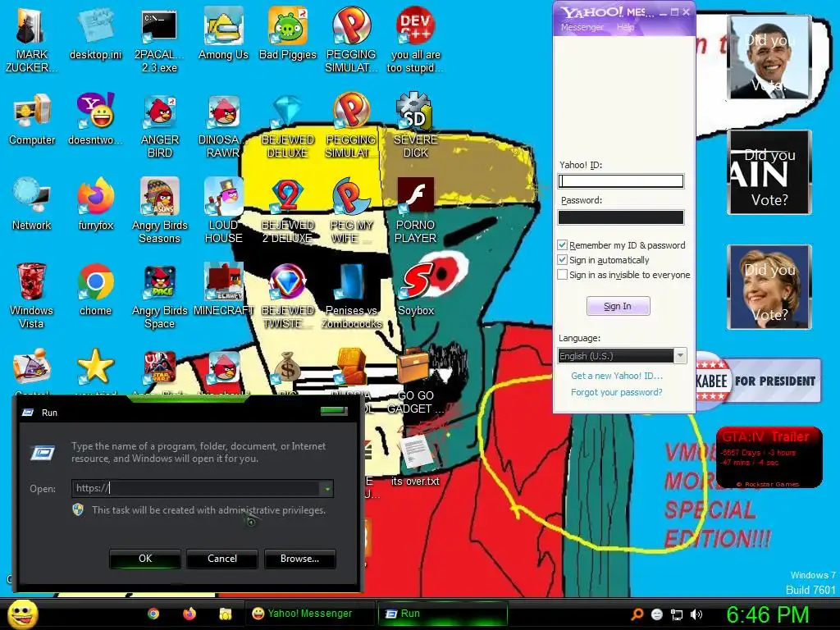Open the Messenger menu

click(582, 27)
